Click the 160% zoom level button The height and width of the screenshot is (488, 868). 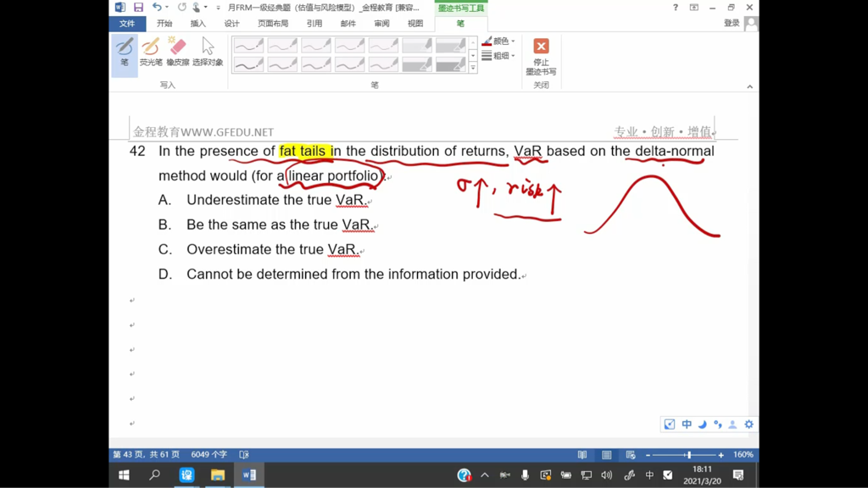(x=743, y=455)
